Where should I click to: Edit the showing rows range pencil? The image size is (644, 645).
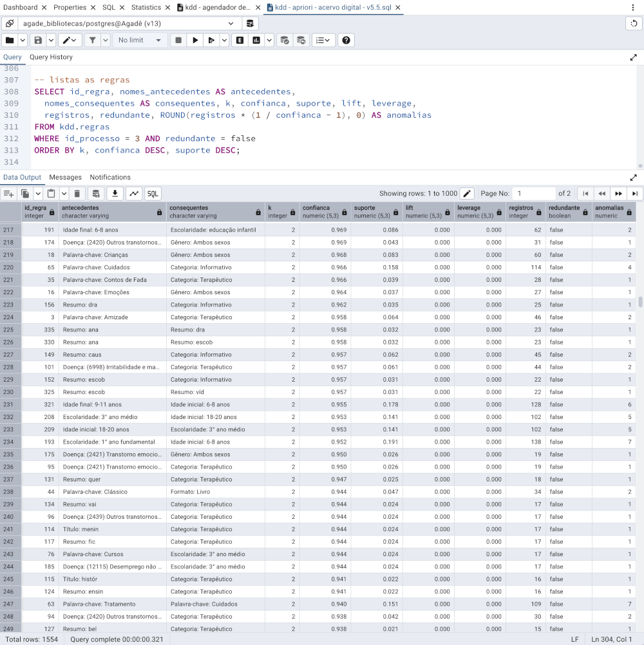467,193
